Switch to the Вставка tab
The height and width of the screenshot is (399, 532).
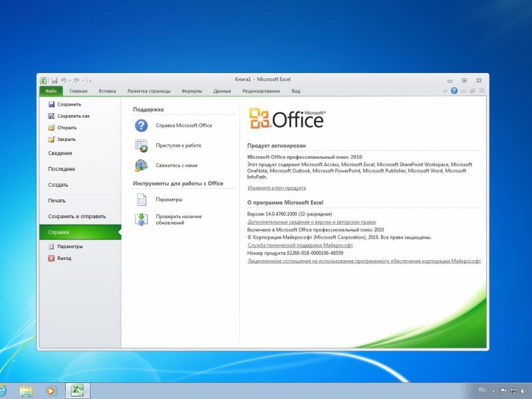107,91
